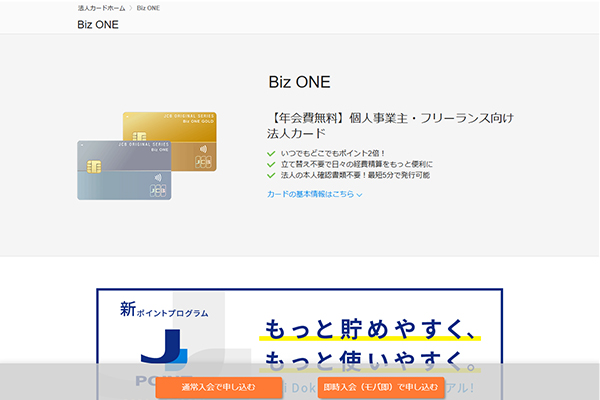Click the text いつでもどこでもポイント2倍！

333,153
